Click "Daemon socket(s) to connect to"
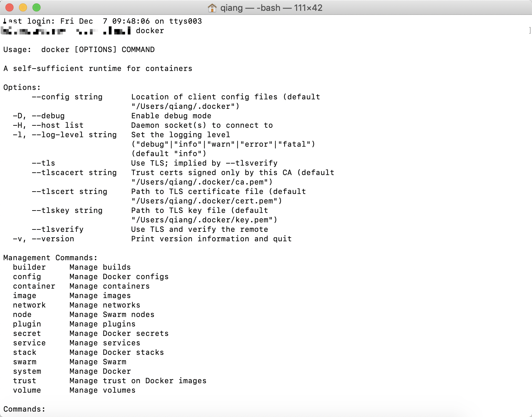The image size is (532, 417). pyautogui.click(x=202, y=125)
